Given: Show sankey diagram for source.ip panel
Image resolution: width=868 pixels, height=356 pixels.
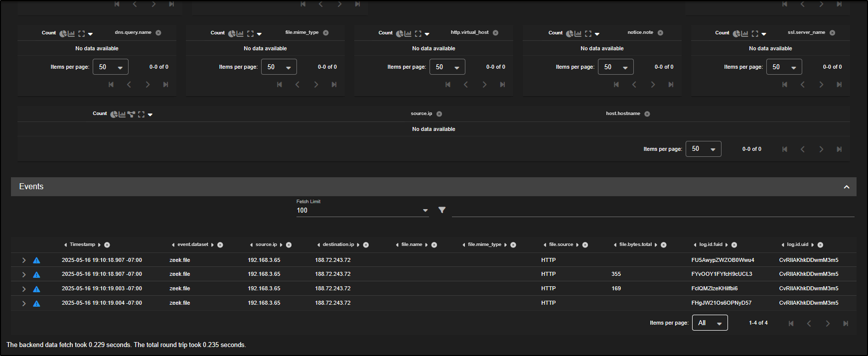Looking at the screenshot, I should (x=131, y=115).
